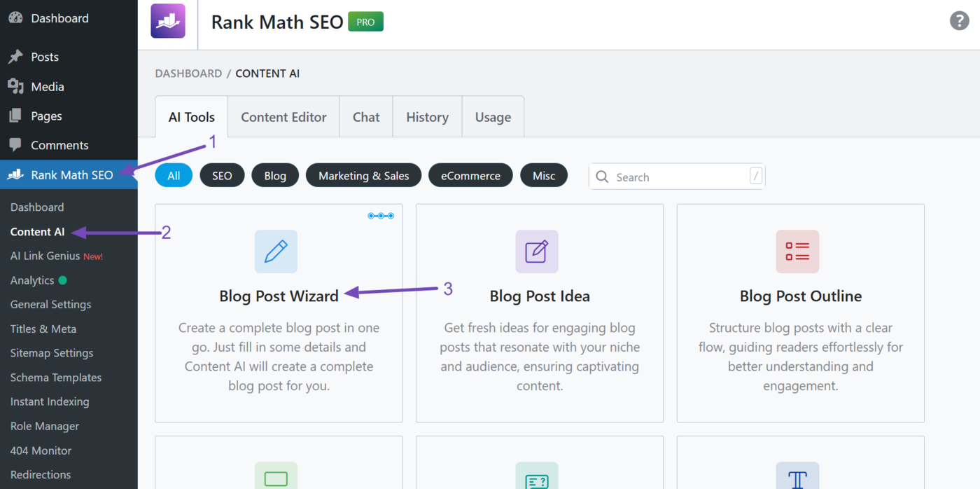Click the Blog Post Wizard description text
The height and width of the screenshot is (489, 980).
click(x=279, y=357)
